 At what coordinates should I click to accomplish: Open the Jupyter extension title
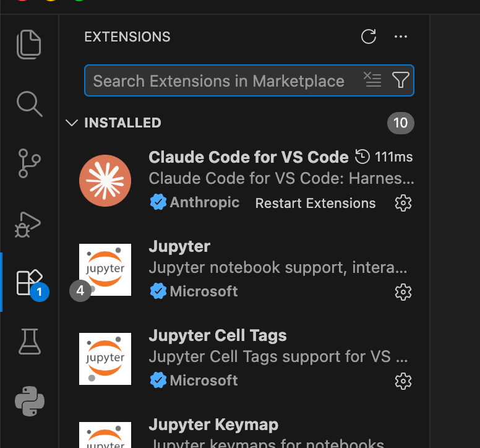click(179, 247)
